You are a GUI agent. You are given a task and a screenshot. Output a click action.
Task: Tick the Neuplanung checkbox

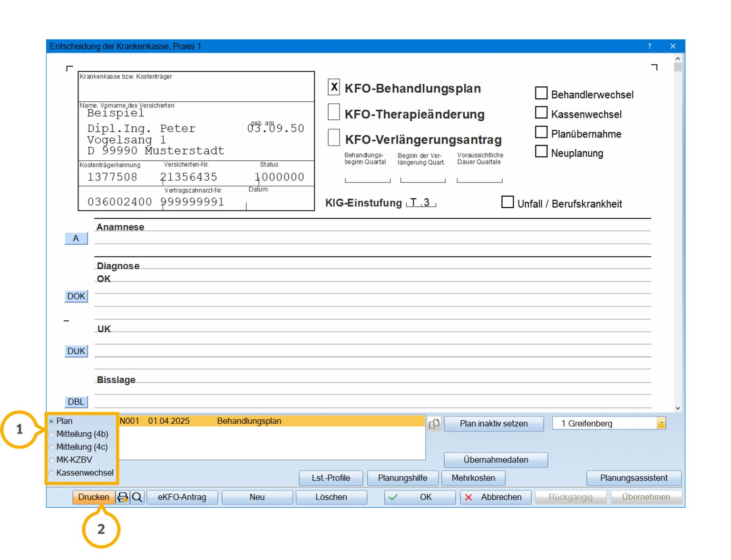(x=541, y=151)
